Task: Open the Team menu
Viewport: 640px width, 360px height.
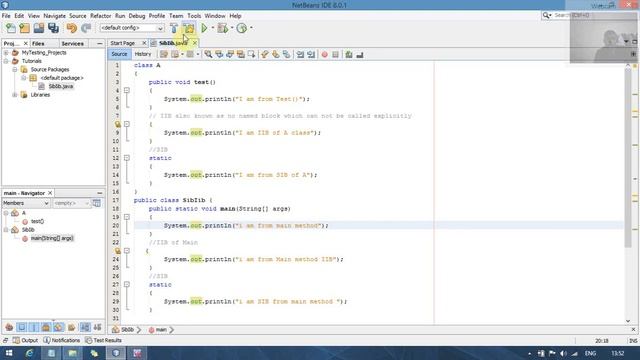Action: click(176, 16)
